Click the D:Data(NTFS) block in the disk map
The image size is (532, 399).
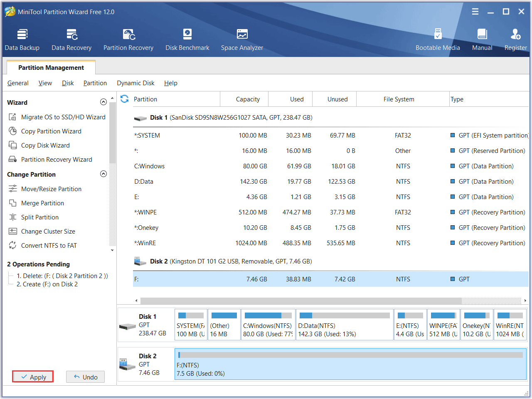[345, 325]
